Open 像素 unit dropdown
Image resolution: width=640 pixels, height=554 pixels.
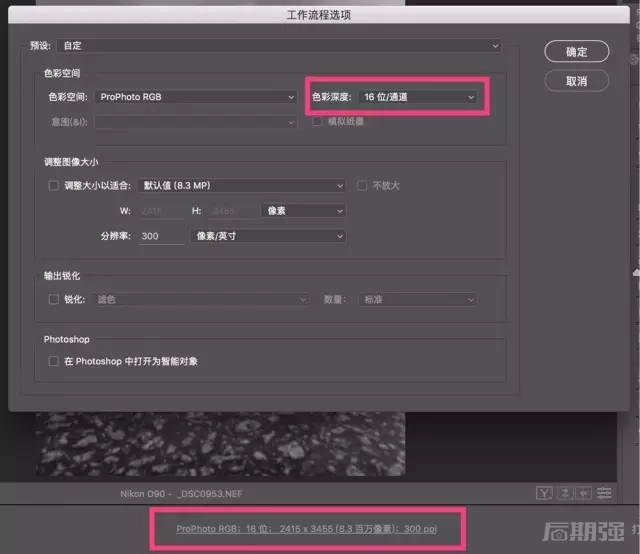pyautogui.click(x=303, y=211)
